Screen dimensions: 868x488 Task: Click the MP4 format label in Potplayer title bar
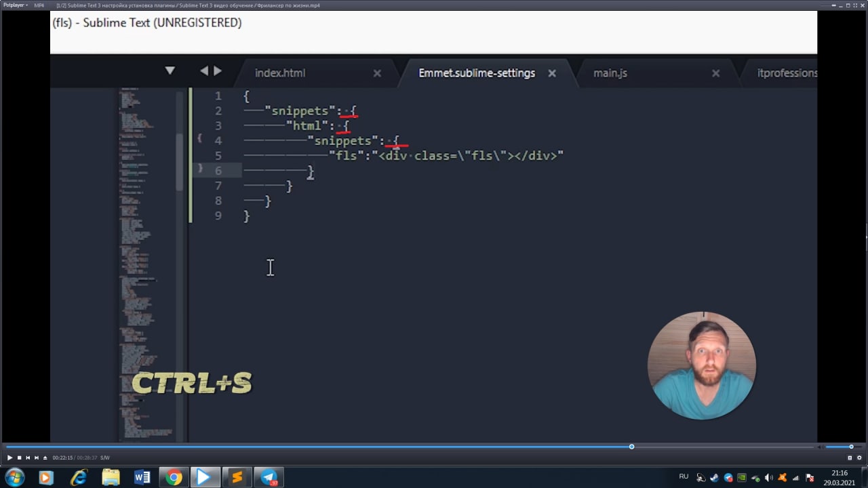coord(39,5)
